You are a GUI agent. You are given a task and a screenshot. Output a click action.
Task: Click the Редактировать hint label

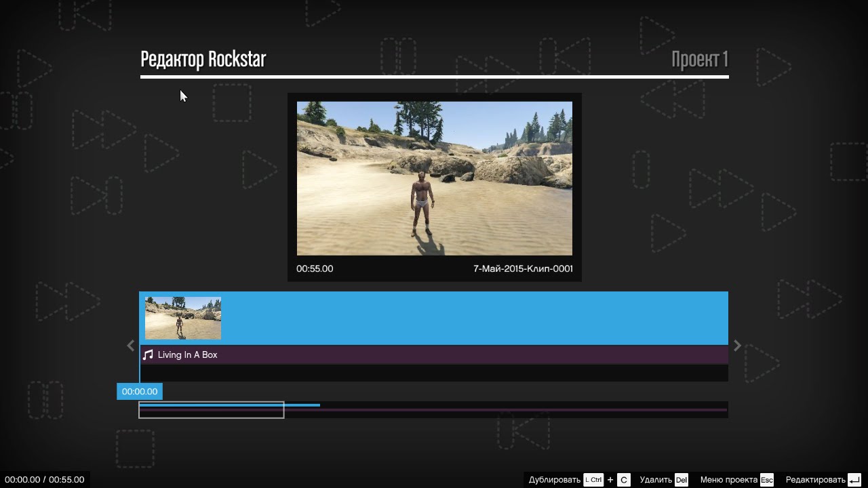(x=816, y=480)
